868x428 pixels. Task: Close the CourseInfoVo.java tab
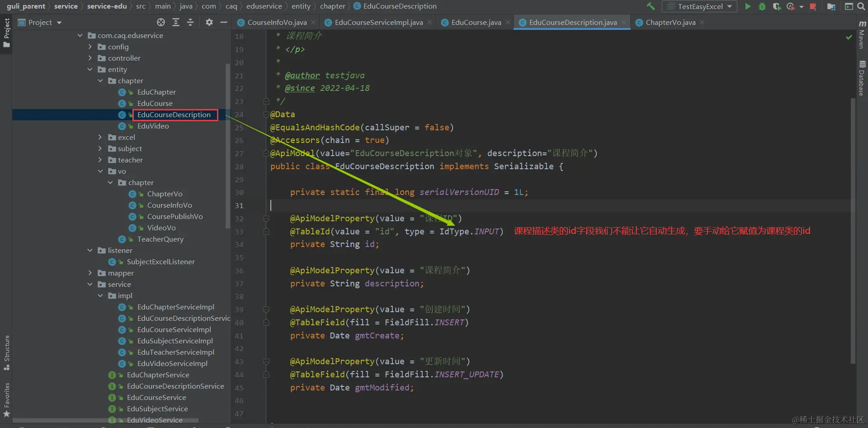point(313,22)
